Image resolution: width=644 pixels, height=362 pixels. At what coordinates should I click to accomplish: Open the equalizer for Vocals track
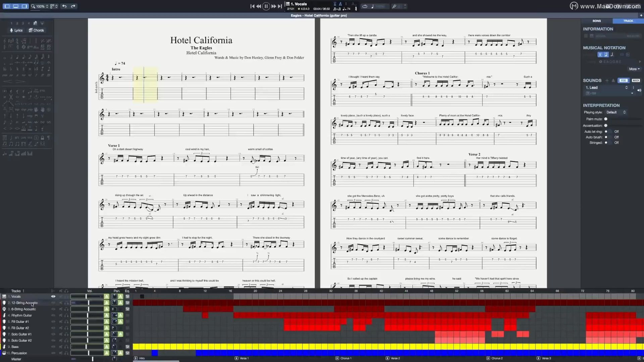coord(128,297)
